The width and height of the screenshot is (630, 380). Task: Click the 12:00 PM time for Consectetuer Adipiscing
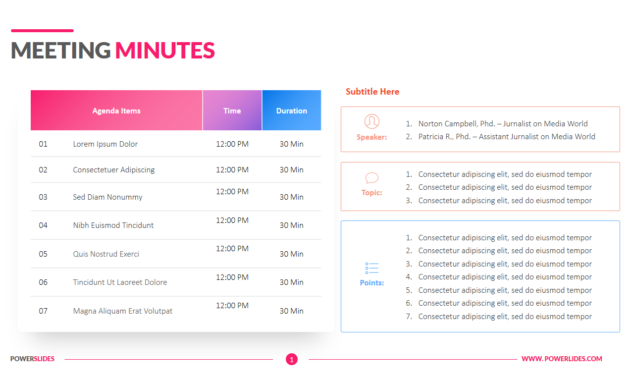(232, 170)
